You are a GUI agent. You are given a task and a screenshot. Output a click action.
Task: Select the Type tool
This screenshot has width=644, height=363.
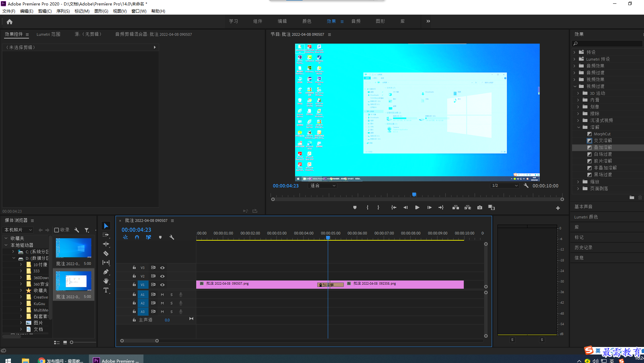[x=106, y=290]
